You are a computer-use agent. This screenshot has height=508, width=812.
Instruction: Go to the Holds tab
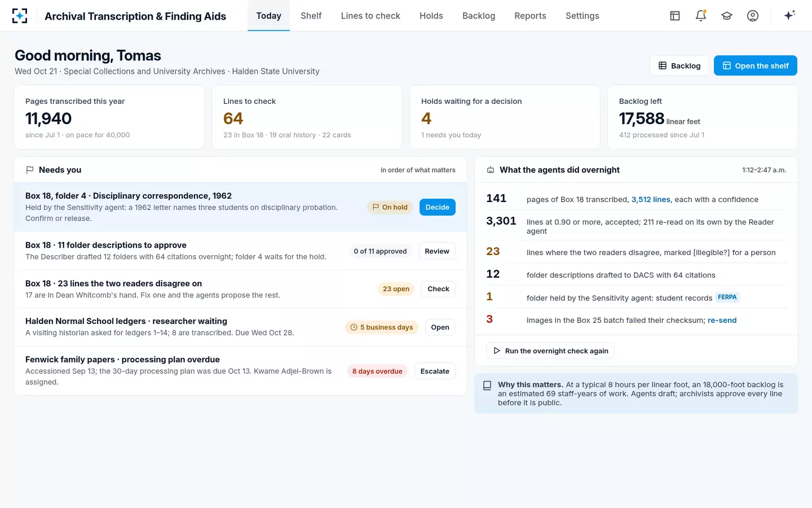click(x=431, y=16)
